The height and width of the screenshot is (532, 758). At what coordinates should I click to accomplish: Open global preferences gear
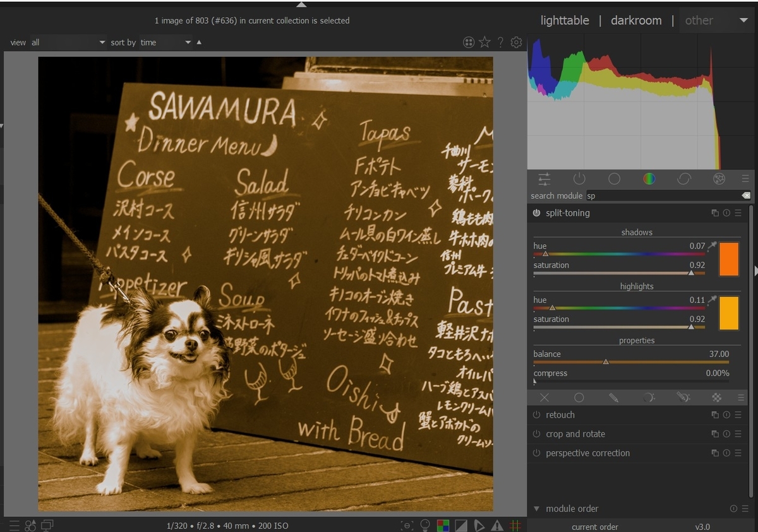pos(516,42)
